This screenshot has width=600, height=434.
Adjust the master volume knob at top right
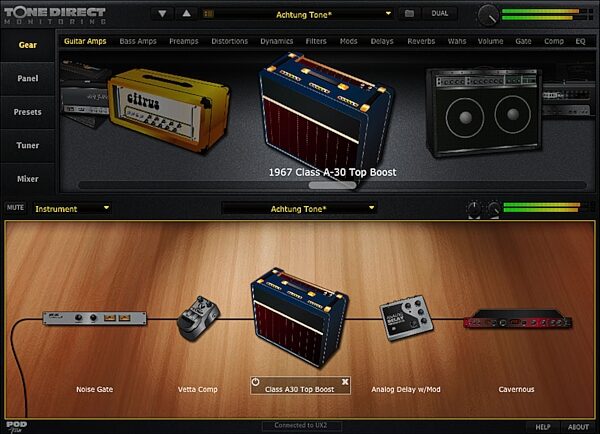coord(488,16)
